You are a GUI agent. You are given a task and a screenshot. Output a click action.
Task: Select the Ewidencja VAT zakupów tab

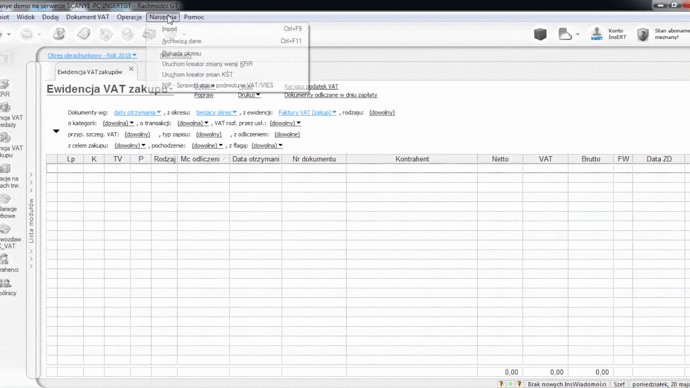pyautogui.click(x=90, y=72)
